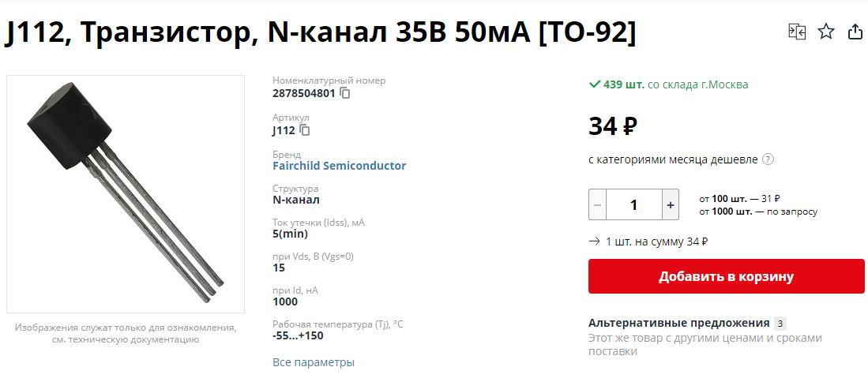Click the green in-stock checkmark icon
The image size is (868, 382).
(x=595, y=84)
